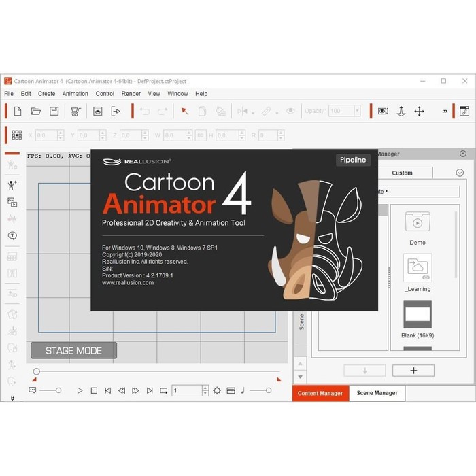
Task: Switch to the Content Manager tab
Action: coord(320,393)
